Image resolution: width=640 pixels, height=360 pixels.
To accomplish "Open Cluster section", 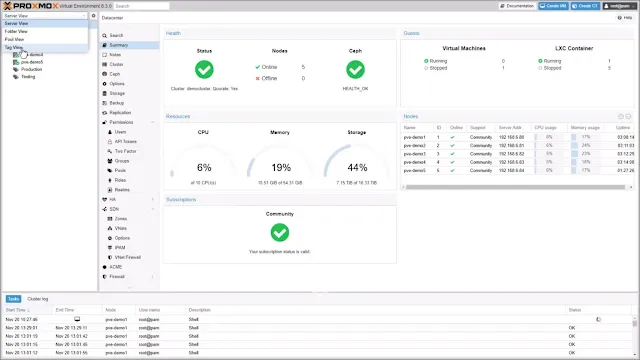I will (129, 64).
